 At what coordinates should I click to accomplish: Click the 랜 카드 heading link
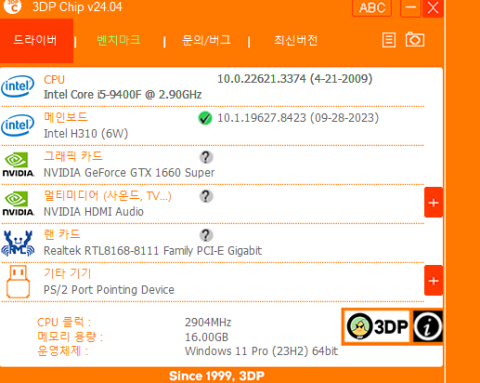62,234
